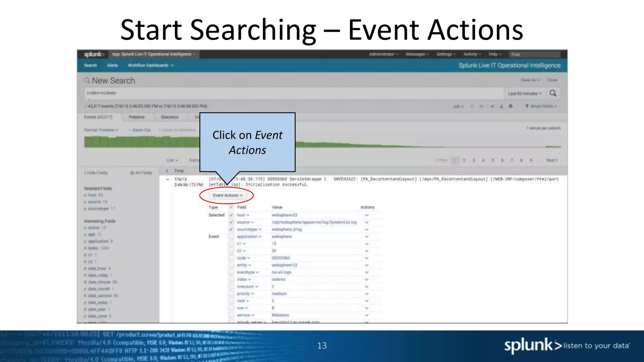The height and width of the screenshot is (362, 644).
Task: Open Messages menu
Action: [418, 54]
